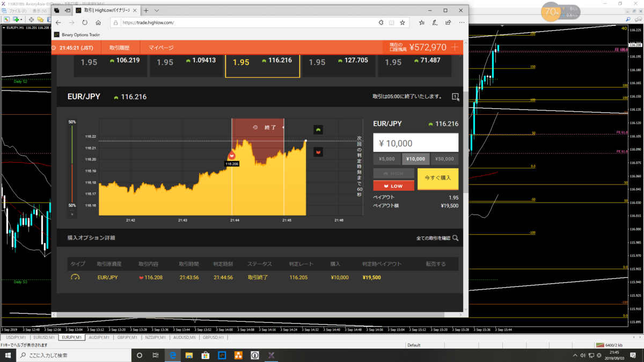
Task: Click the green High arrow on chart
Action: tap(318, 130)
